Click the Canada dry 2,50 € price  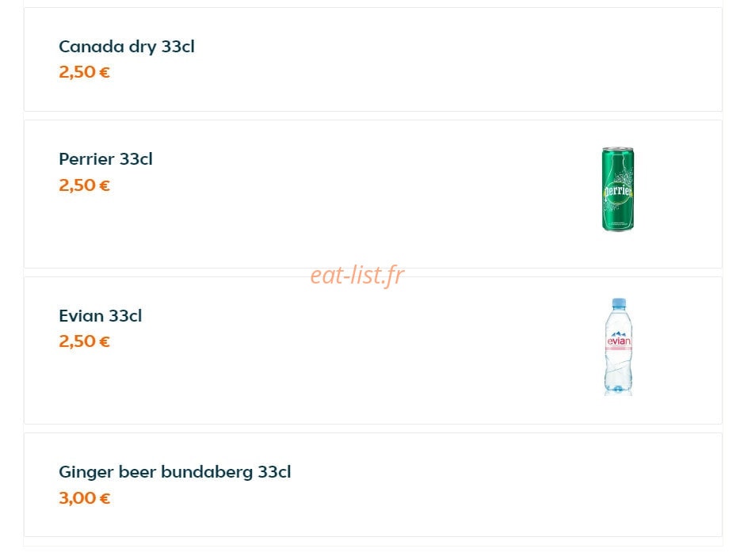pos(85,72)
